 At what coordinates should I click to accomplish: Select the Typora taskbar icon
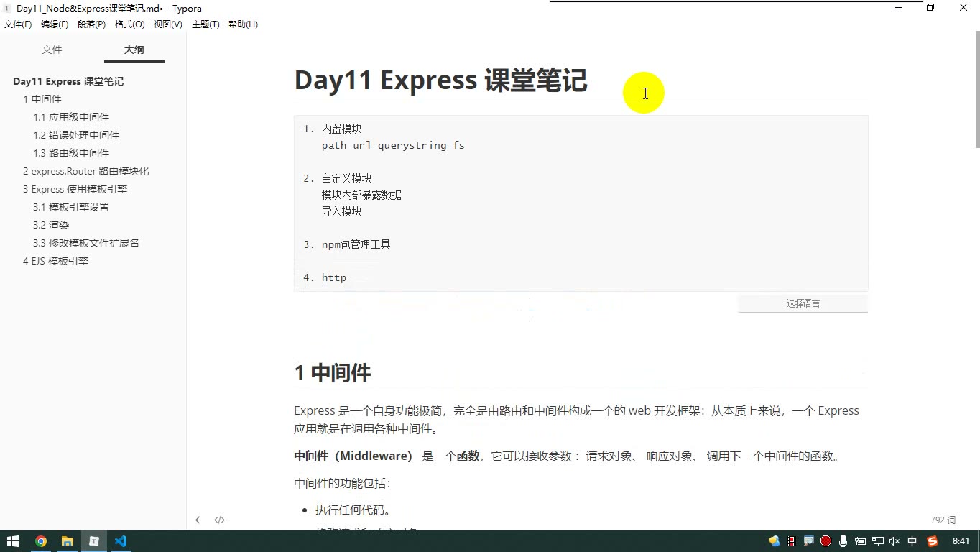point(94,541)
